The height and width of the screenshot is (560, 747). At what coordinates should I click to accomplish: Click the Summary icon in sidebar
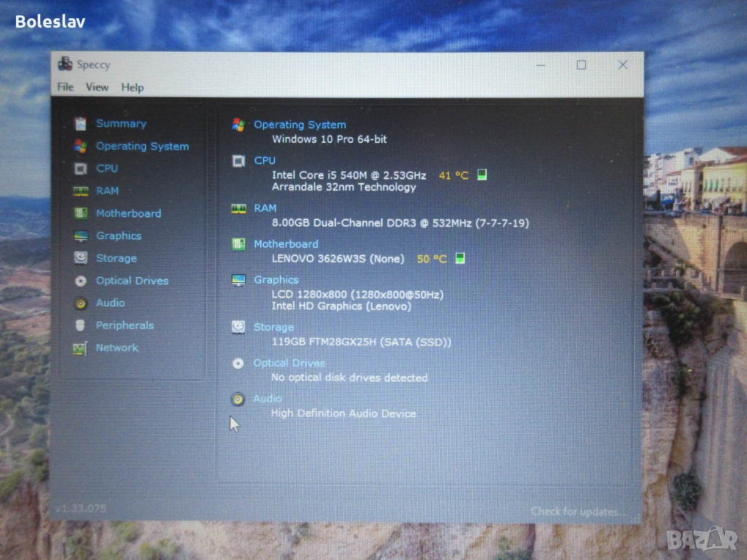pyautogui.click(x=80, y=124)
